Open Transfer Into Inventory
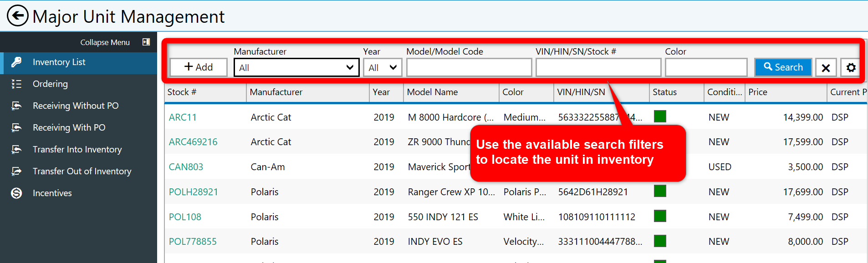Viewport: 868px width, 263px height. pyautogui.click(x=78, y=149)
